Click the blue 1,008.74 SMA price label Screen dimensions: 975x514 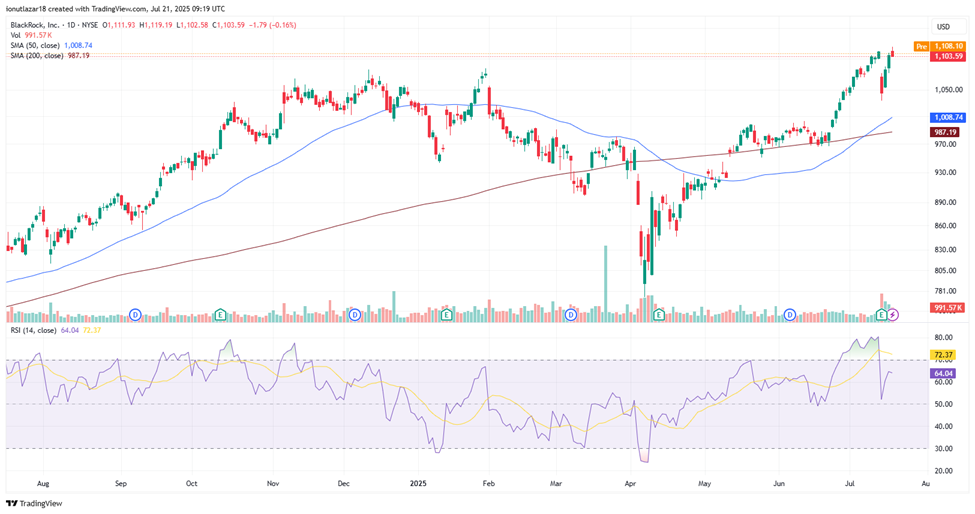pyautogui.click(x=946, y=117)
